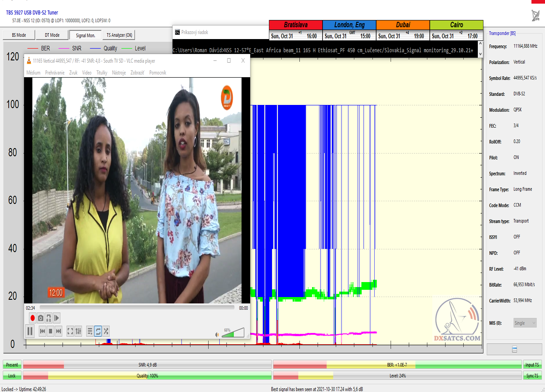The image size is (545, 392).
Task: Mute audio via the speaker icon
Action: coord(218,335)
